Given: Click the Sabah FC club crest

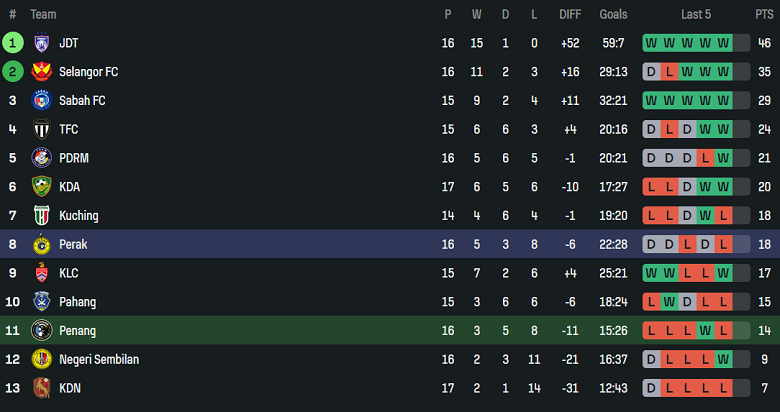Looking at the screenshot, I should tap(41, 100).
